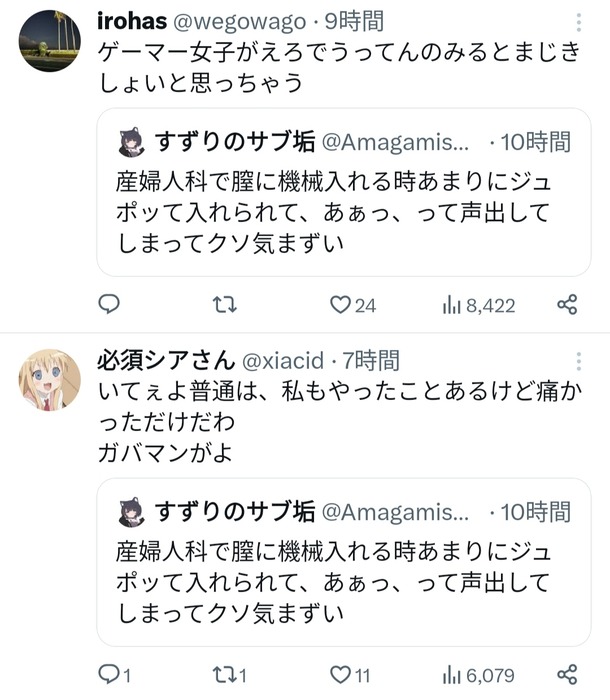Image resolution: width=610 pixels, height=700 pixels.
Task: Open irohas display name
Action: tap(132, 21)
